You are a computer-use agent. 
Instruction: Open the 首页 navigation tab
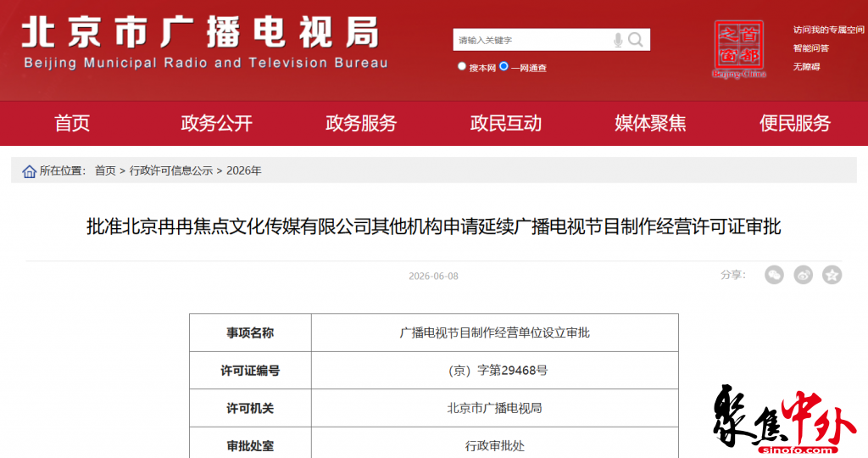[72, 124]
